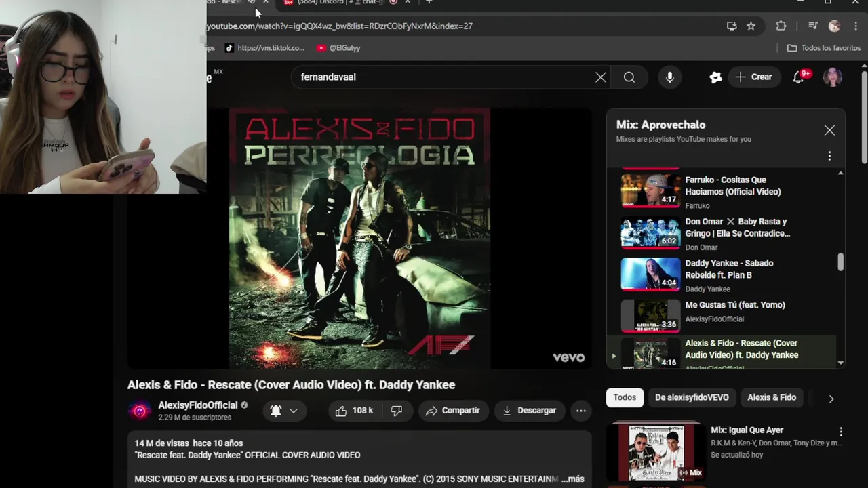Expand the description with ...más
The height and width of the screenshot is (488, 868).
(572, 479)
